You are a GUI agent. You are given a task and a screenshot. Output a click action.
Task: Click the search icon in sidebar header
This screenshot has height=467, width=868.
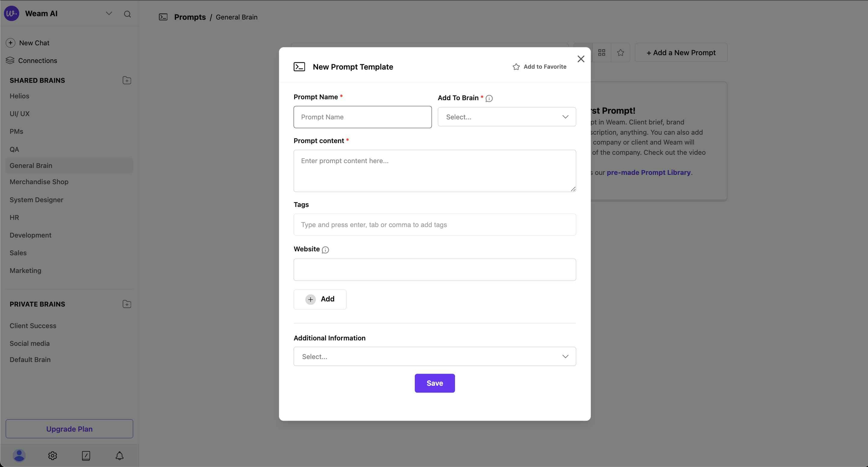(127, 14)
